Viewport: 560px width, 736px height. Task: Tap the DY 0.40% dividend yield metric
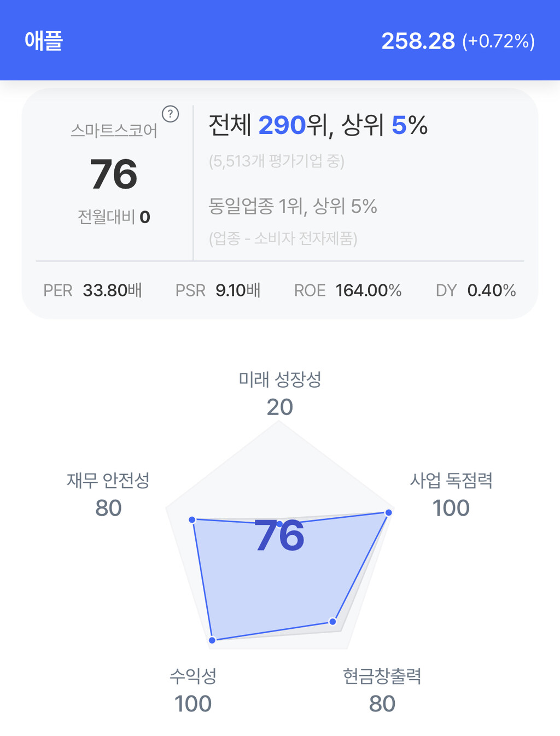(476, 290)
